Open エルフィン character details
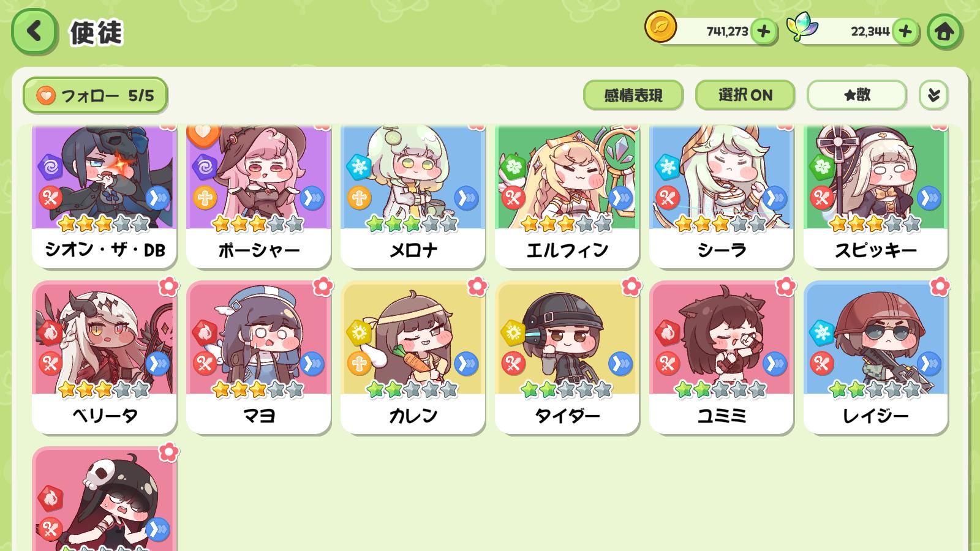Image resolution: width=980 pixels, height=551 pixels. click(x=567, y=196)
